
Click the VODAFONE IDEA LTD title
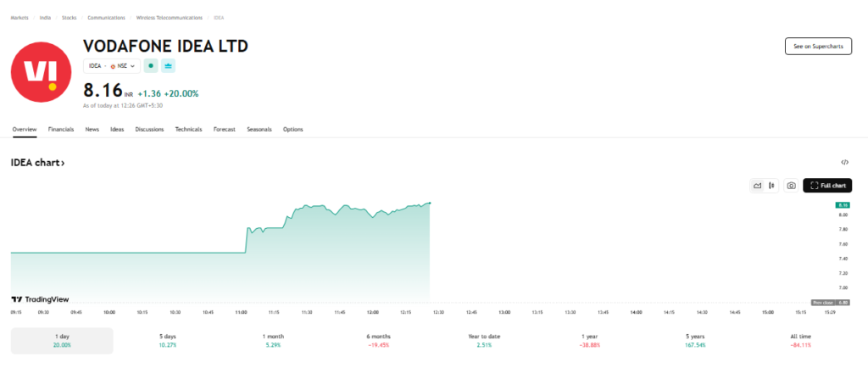pos(165,47)
